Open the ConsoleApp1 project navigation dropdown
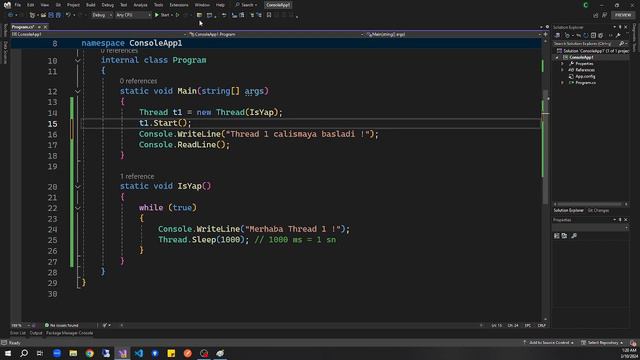This screenshot has height=360, width=640. point(98,35)
